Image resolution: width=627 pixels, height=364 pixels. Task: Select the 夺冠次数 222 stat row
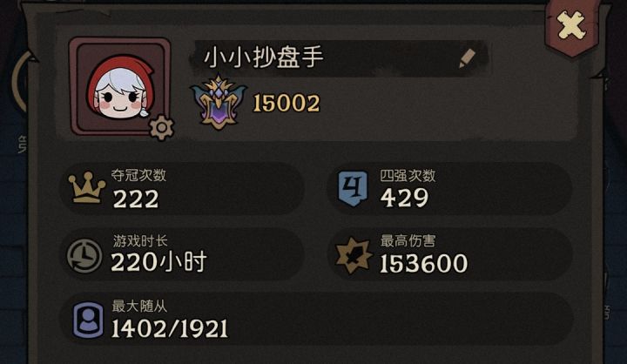(x=182, y=188)
